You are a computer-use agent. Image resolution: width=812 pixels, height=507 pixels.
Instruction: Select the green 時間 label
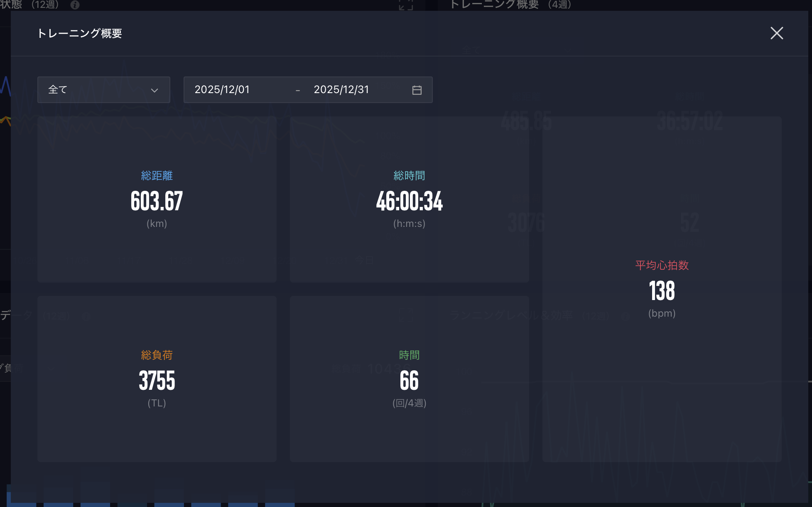pos(409,355)
